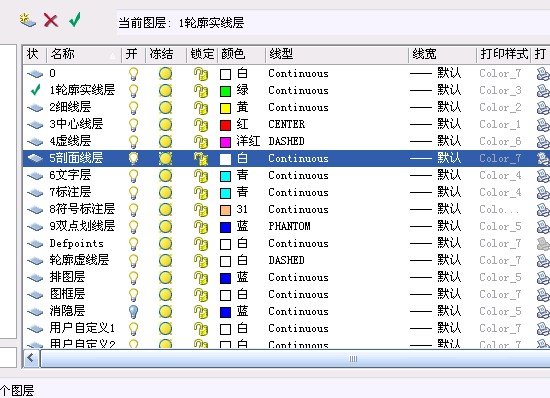Open Continuous linetype for 6文字层
This screenshot has width=550, height=398.
pyautogui.click(x=299, y=175)
